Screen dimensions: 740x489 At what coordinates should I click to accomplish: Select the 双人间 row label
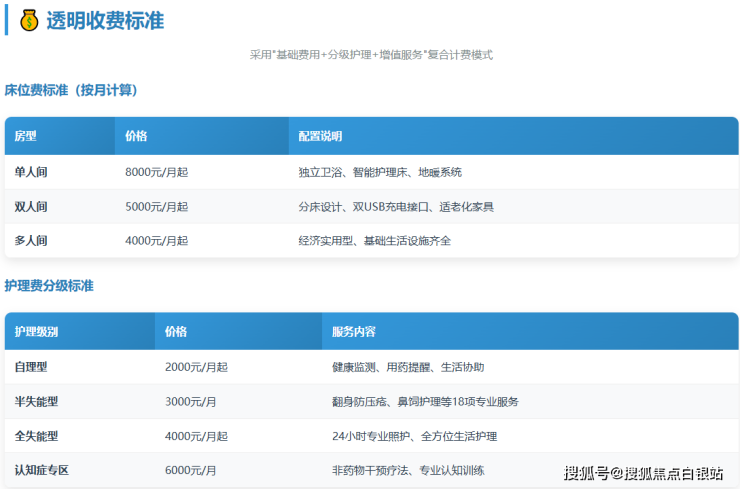pyautogui.click(x=31, y=207)
